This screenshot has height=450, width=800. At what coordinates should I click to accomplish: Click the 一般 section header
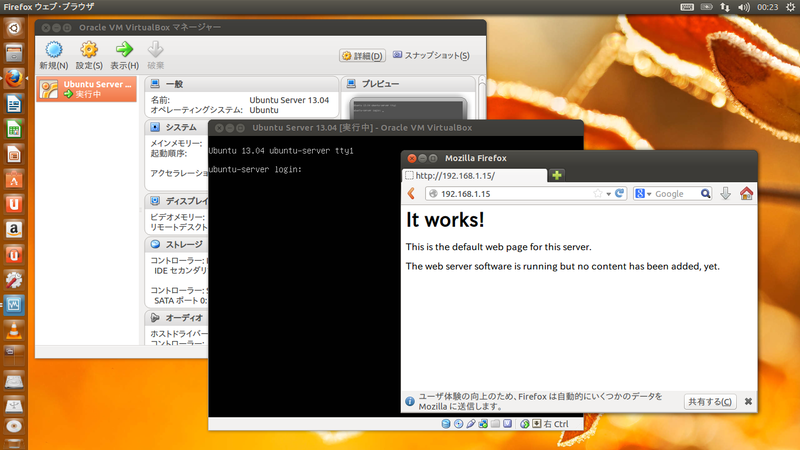242,84
